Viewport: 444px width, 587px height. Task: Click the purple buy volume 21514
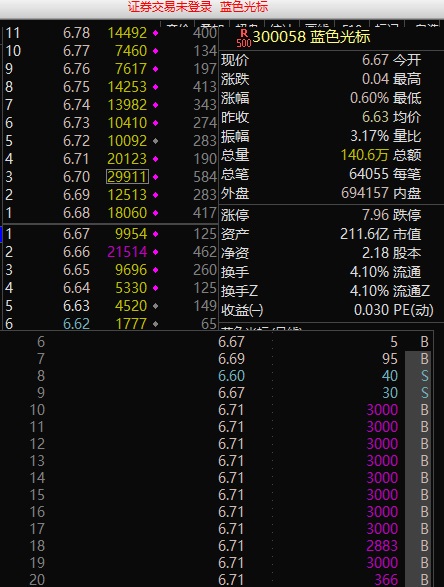127,252
